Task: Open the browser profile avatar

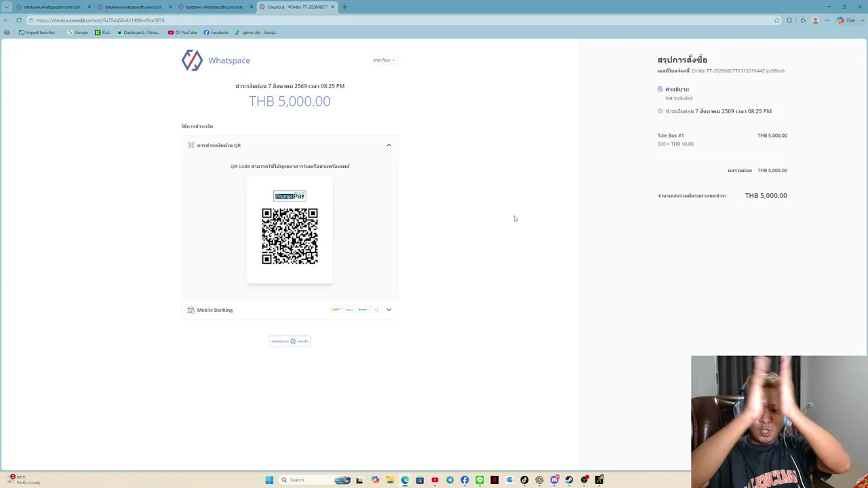Action: (x=815, y=20)
